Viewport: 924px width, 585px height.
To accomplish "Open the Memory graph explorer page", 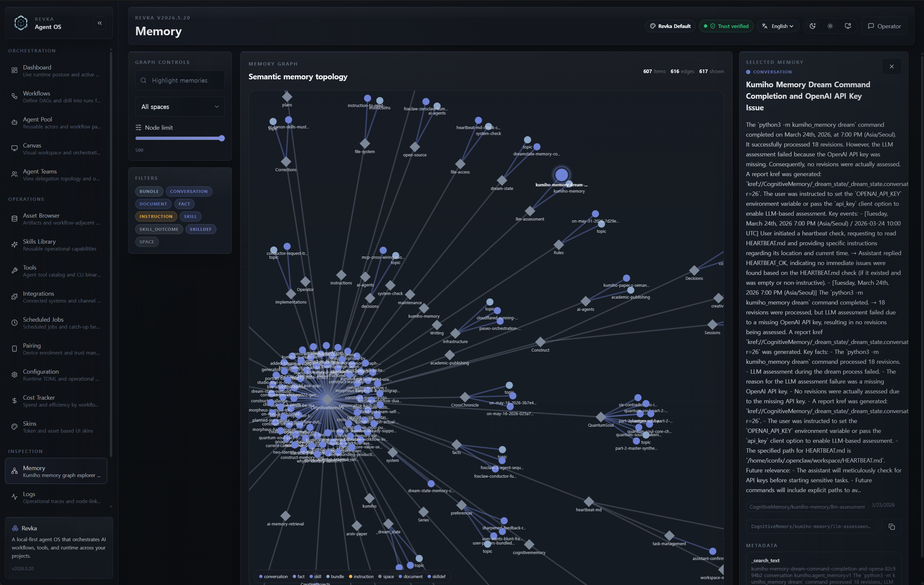I will pyautogui.click(x=56, y=471).
